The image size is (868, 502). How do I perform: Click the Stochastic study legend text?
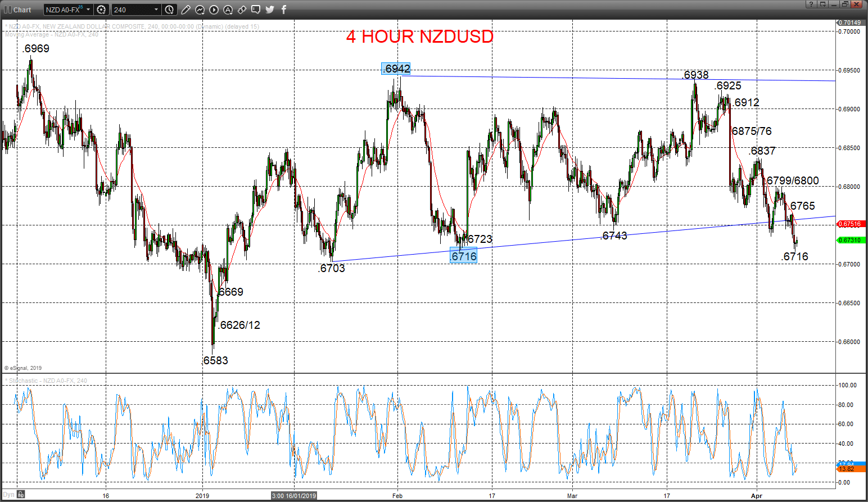pyautogui.click(x=46, y=381)
